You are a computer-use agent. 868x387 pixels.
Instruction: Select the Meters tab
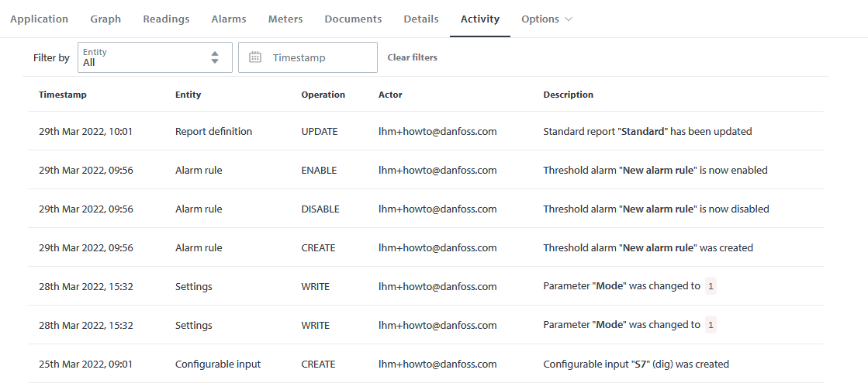click(285, 19)
